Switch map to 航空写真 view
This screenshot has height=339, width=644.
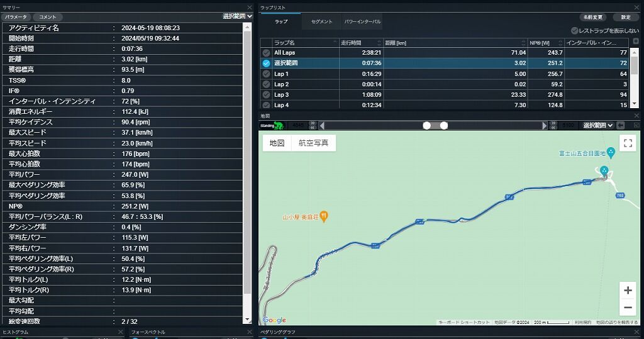[313, 143]
